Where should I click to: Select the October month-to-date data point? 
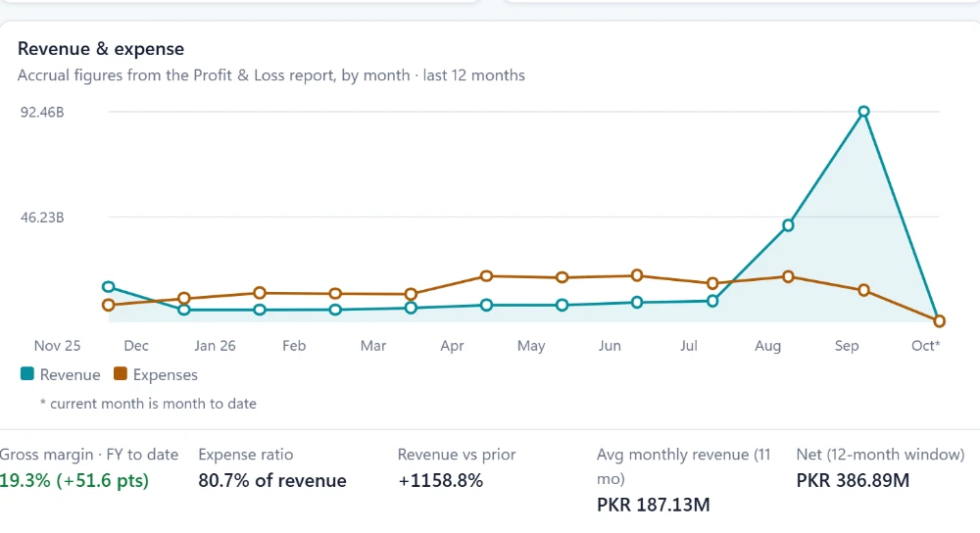(939, 321)
